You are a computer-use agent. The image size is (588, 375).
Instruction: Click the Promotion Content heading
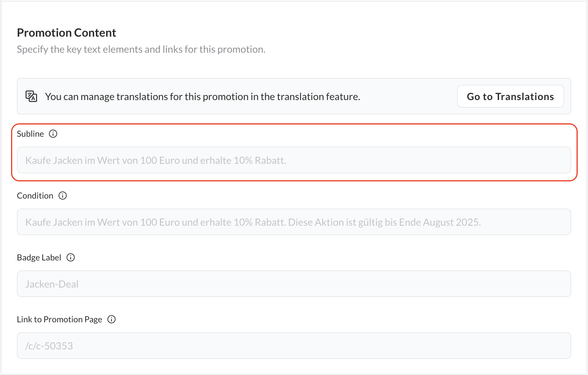66,33
